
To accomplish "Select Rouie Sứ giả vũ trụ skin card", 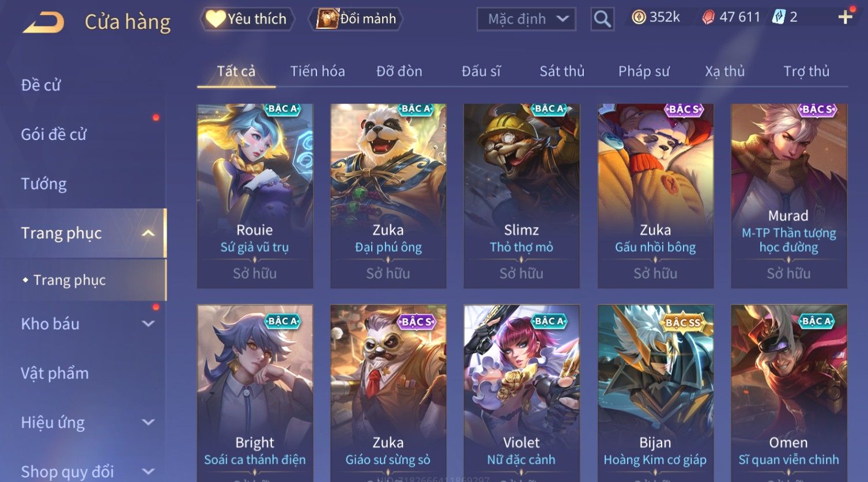I will click(255, 196).
